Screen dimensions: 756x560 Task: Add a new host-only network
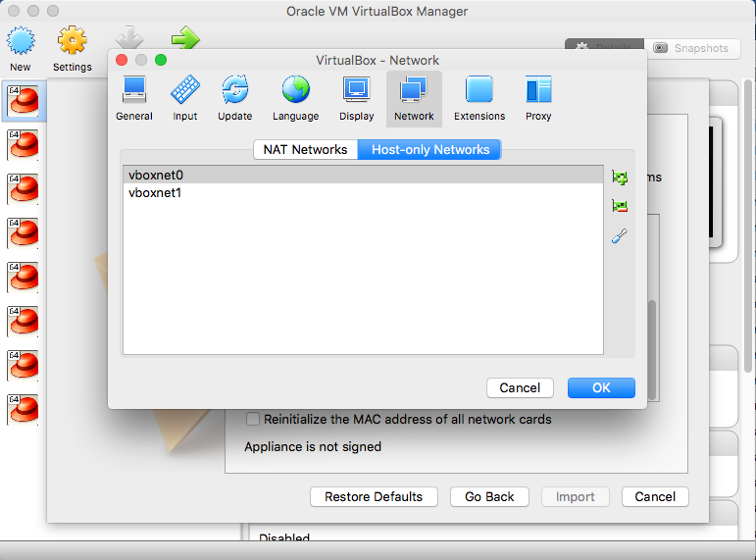click(620, 178)
